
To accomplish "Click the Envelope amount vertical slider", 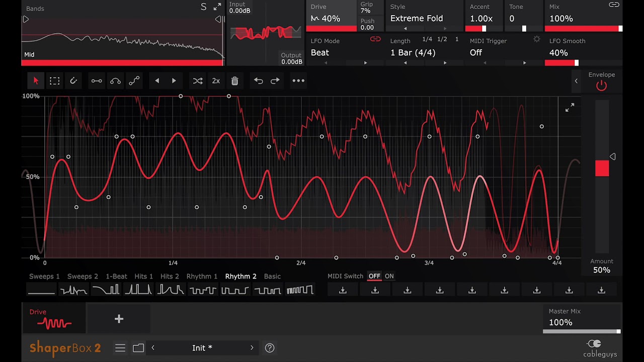I will pos(602,176).
